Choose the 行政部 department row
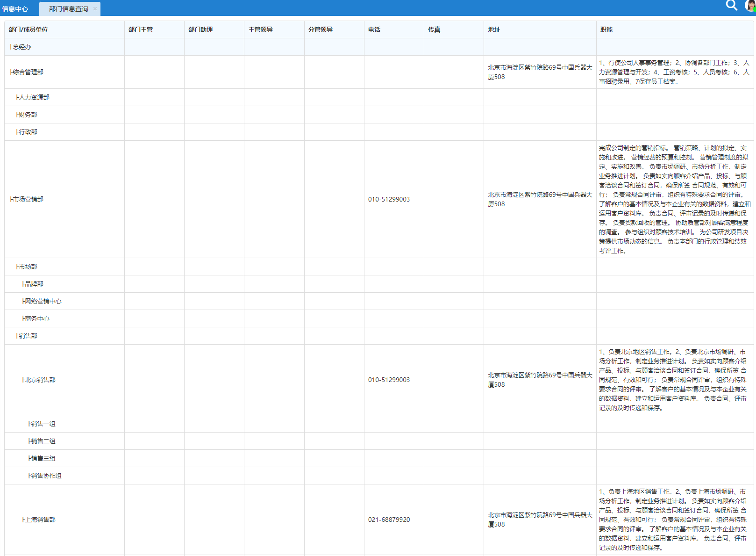The height and width of the screenshot is (556, 756). pyautogui.click(x=28, y=132)
